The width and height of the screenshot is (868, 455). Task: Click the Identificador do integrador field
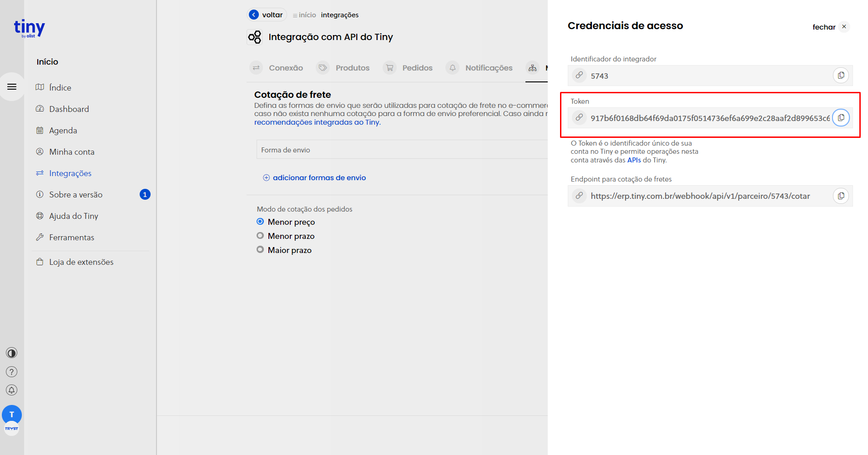click(710, 76)
